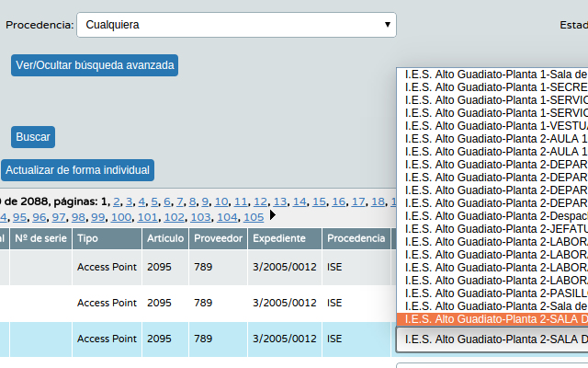Screen dimensions: 588x368
Task: Jump to results page 99
Action: pos(97,217)
